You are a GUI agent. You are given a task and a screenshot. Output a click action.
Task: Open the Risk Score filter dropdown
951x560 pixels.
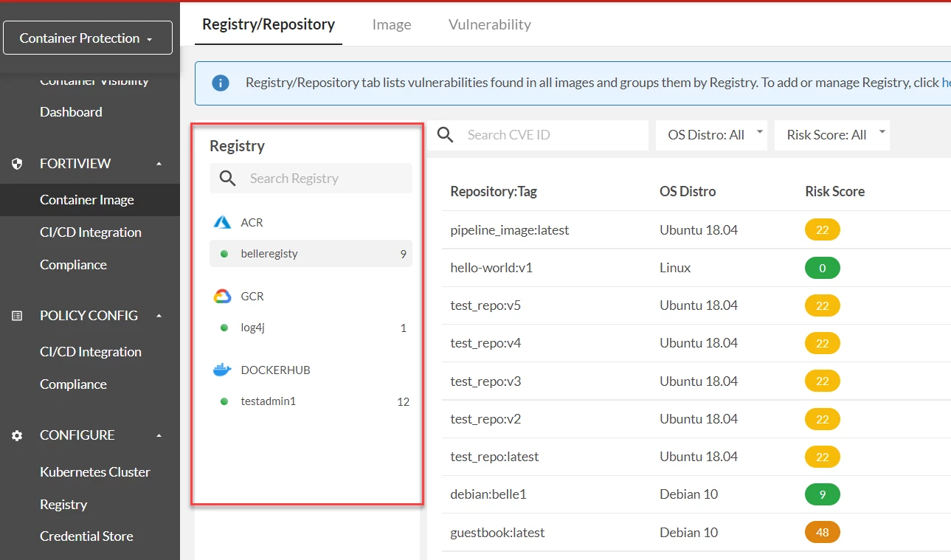pyautogui.click(x=831, y=135)
